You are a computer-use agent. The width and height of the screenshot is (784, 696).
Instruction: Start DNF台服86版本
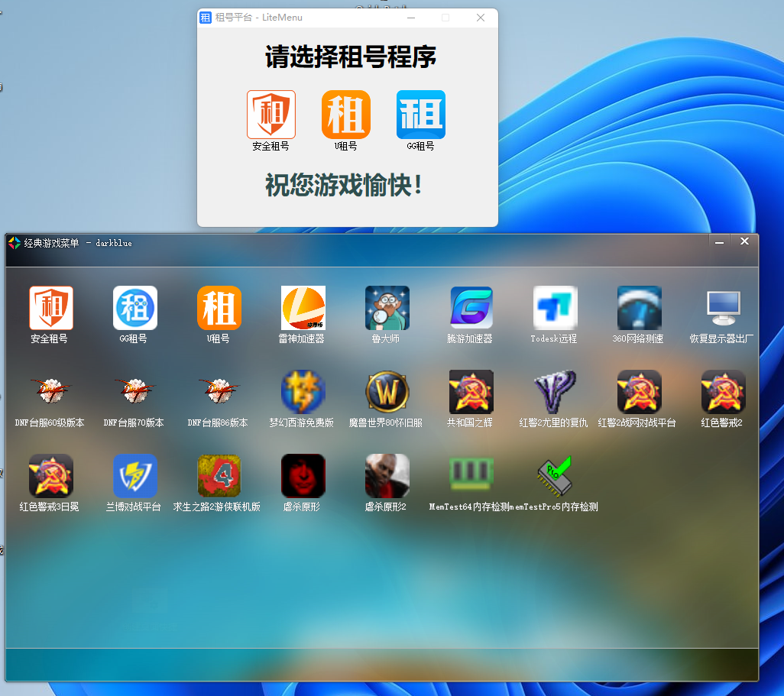[x=219, y=392]
